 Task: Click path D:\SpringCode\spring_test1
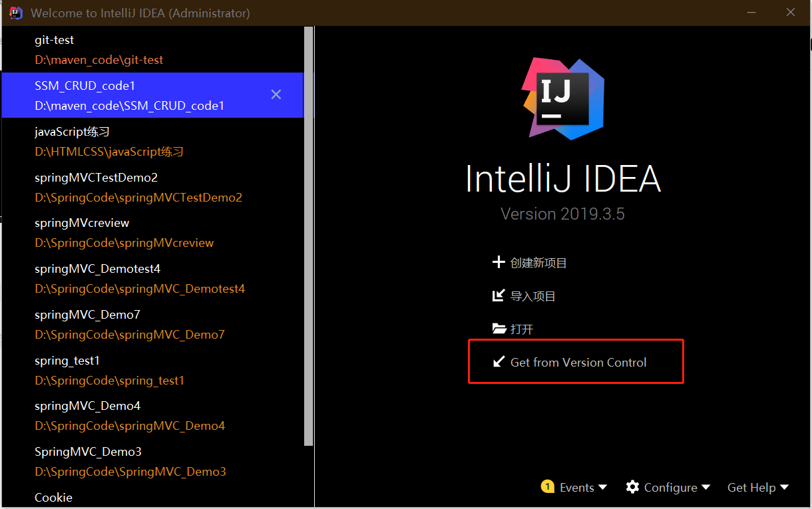coord(109,381)
